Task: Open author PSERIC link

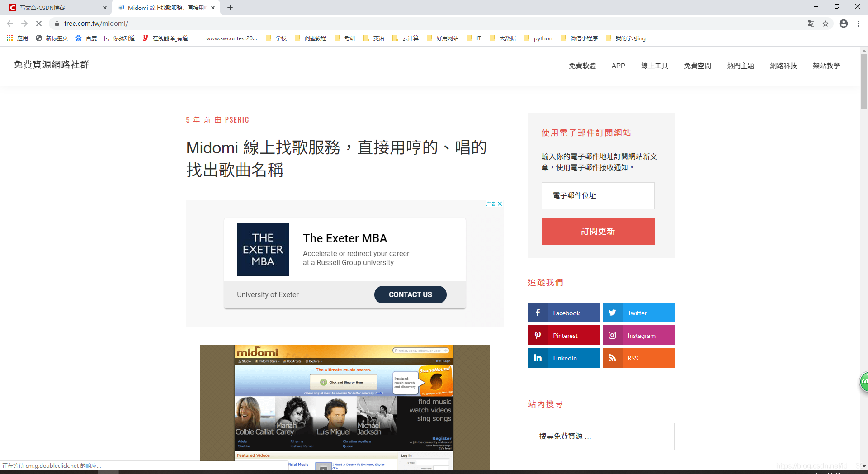Action: 237,120
